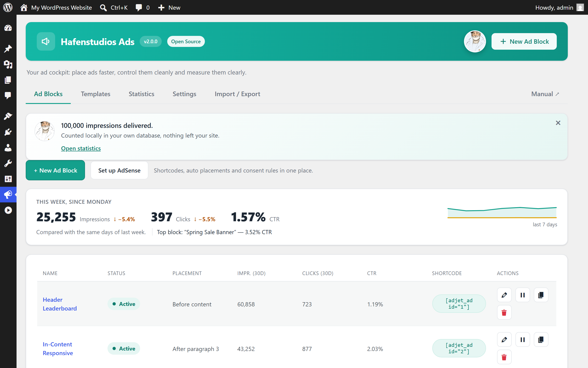Screen dimensions: 588x368
Task: Switch to the Statistics tab
Action: pos(141,94)
